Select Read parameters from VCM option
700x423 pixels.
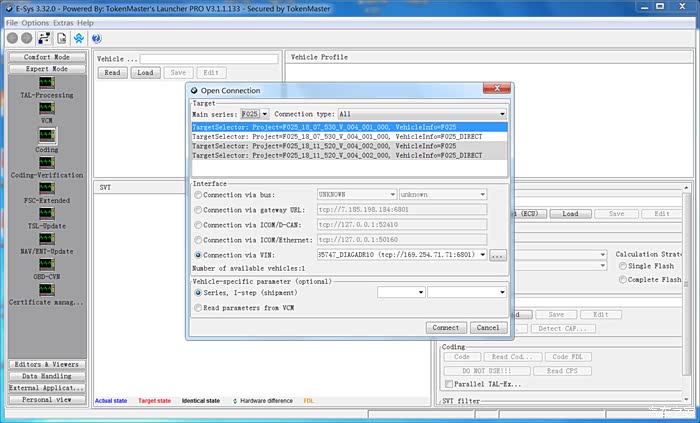coord(198,309)
